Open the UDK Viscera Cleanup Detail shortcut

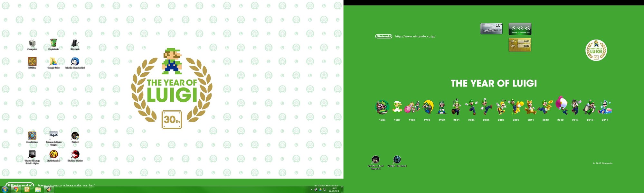click(x=32, y=154)
